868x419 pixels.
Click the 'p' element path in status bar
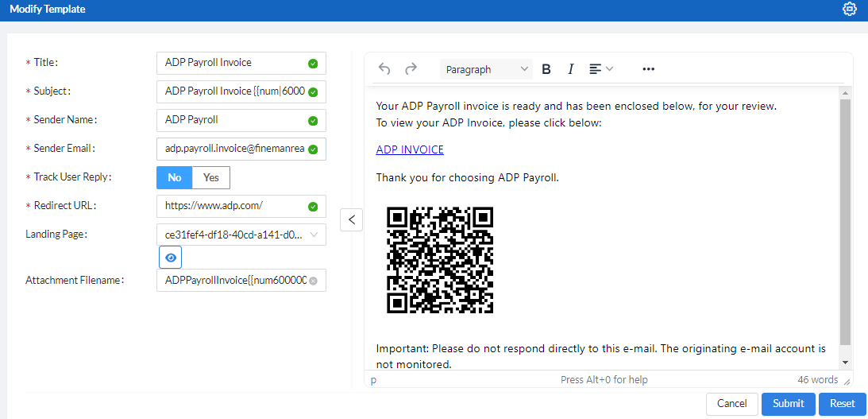point(374,381)
